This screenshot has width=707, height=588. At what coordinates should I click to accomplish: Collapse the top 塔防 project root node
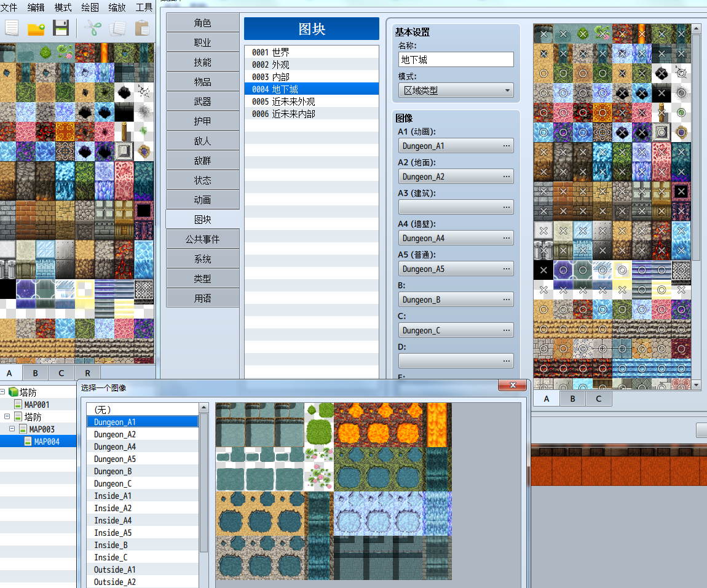(2, 392)
